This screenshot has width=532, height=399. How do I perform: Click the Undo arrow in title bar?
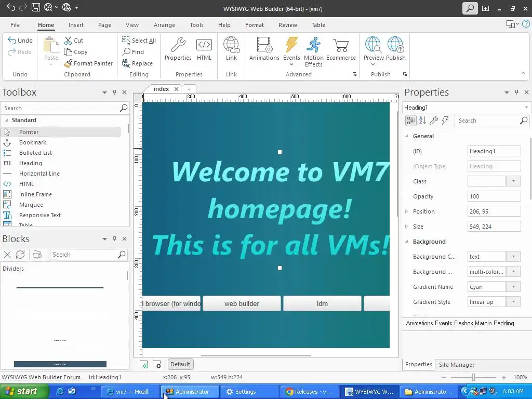[10, 7]
